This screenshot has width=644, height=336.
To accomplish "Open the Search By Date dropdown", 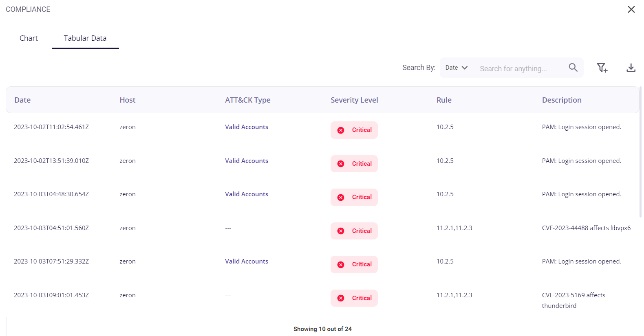I will [x=456, y=68].
